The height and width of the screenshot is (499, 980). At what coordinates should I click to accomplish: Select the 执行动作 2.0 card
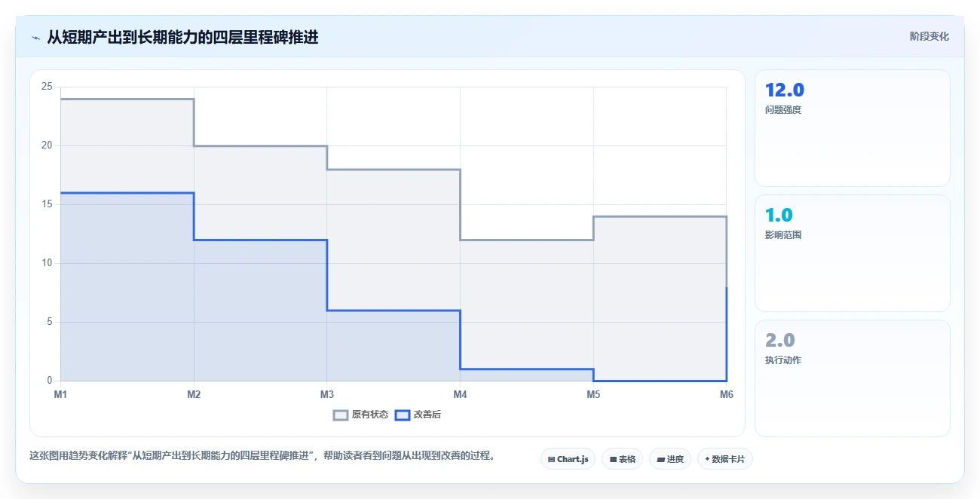tap(852, 378)
